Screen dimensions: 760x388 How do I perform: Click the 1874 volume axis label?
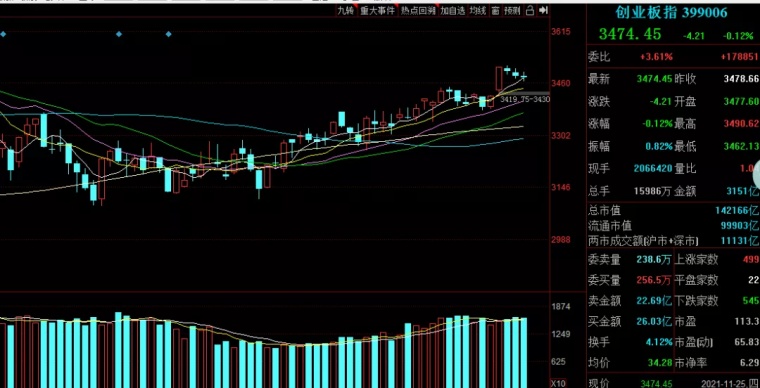(561, 307)
